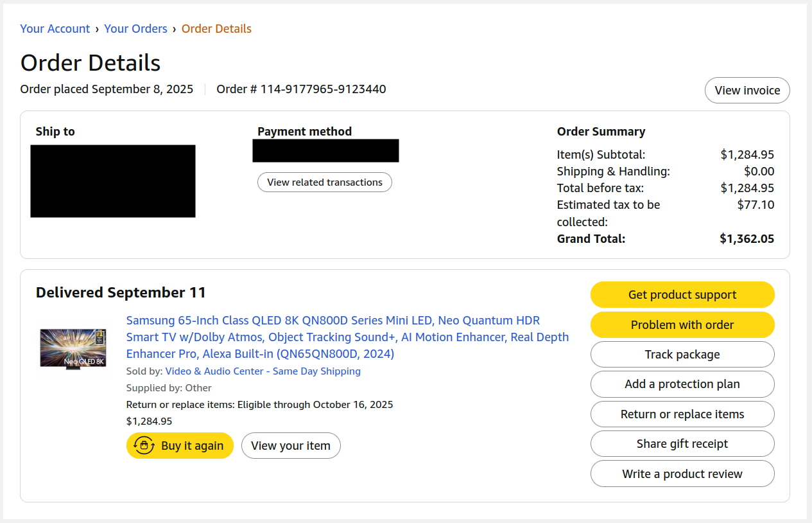
Task: Go back to Your Orders
Action: tap(135, 28)
